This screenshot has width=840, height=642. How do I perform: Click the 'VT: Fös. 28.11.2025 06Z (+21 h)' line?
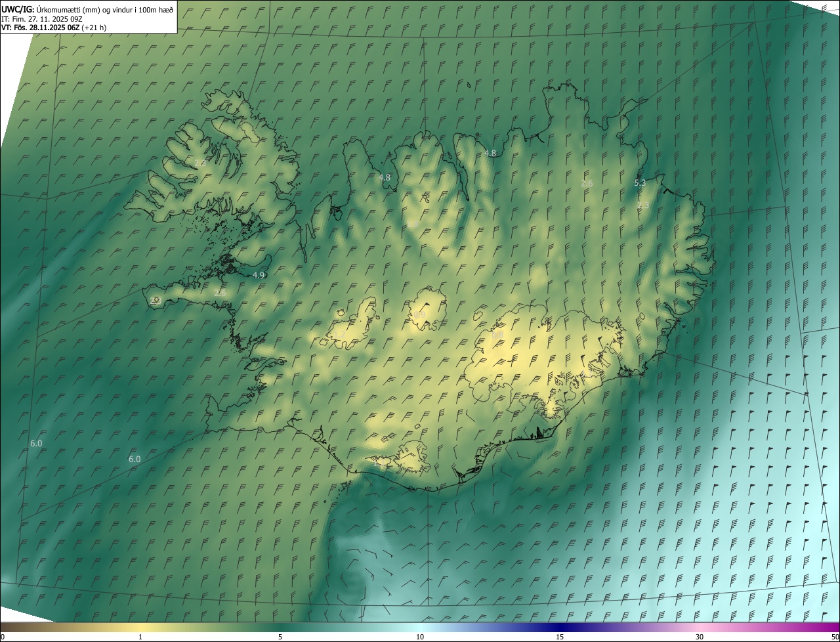pos(54,28)
